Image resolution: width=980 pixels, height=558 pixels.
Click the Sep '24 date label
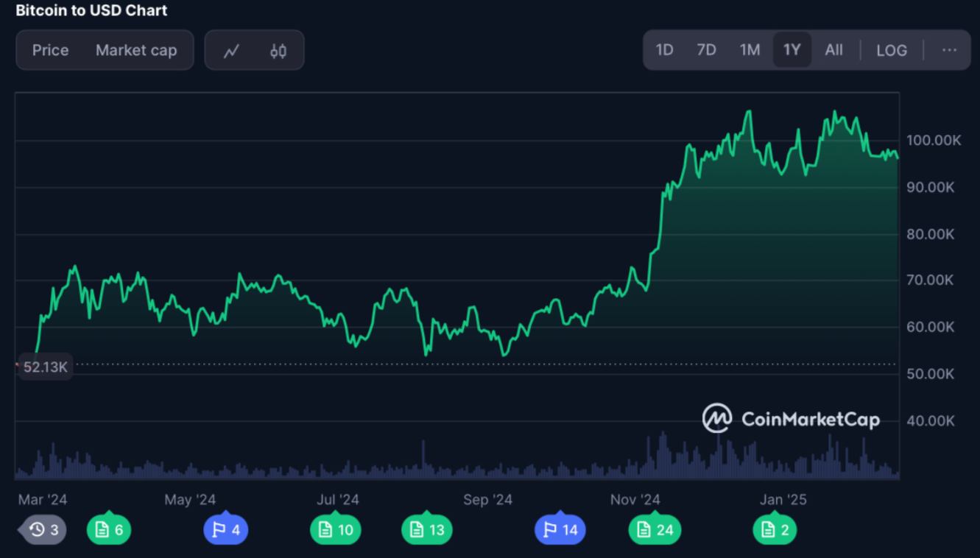pyautogui.click(x=487, y=500)
